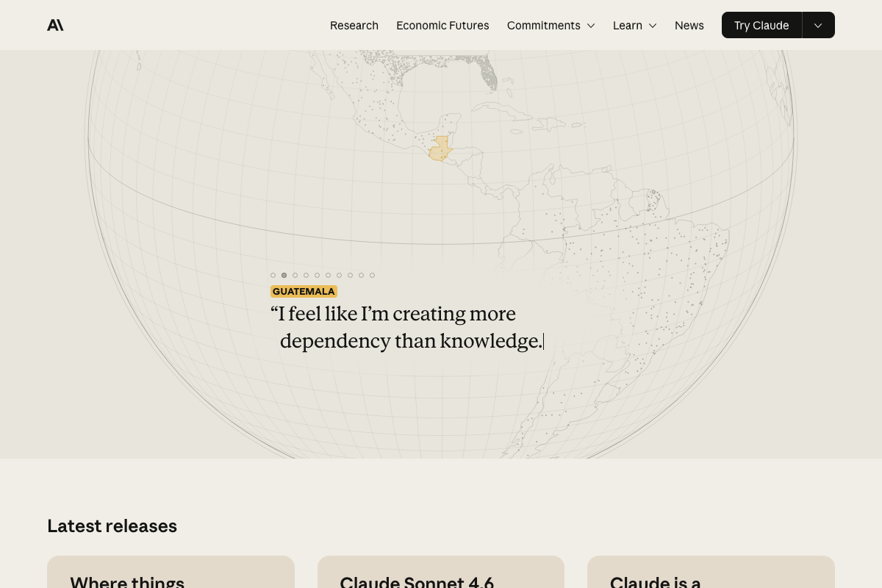Open dropdown arrow beside Try Claude
This screenshot has height=588, width=882.
click(x=818, y=25)
